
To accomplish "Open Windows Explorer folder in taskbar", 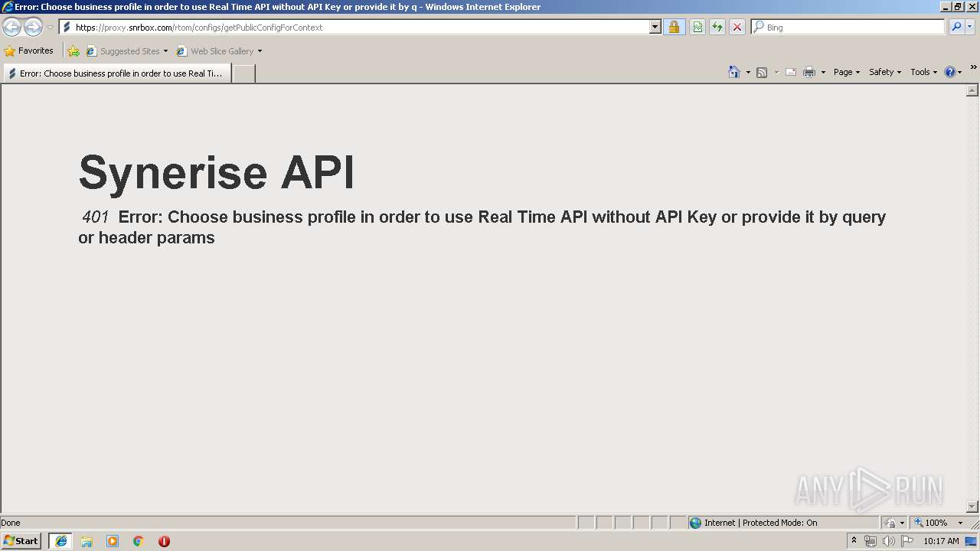I will tap(87, 541).
